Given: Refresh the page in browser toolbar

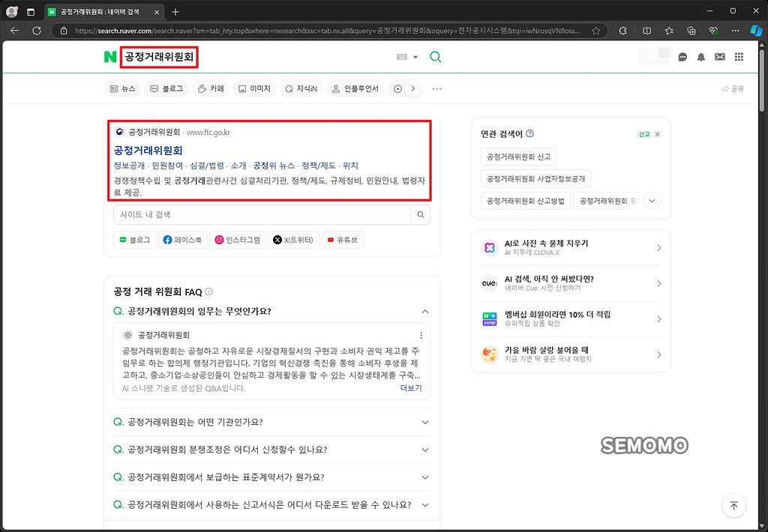Looking at the screenshot, I should tap(37, 31).
